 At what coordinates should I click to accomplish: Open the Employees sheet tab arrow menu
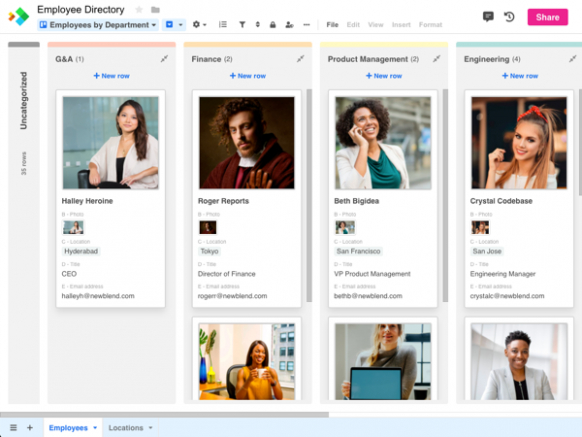coord(95,428)
